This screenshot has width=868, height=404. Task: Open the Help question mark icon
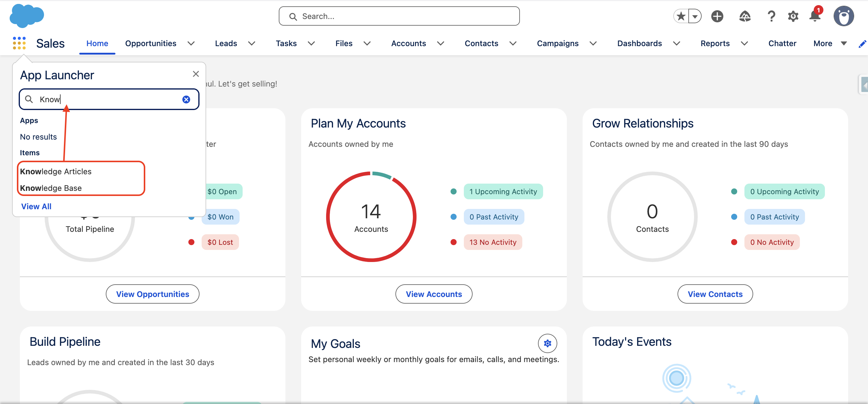click(x=771, y=16)
